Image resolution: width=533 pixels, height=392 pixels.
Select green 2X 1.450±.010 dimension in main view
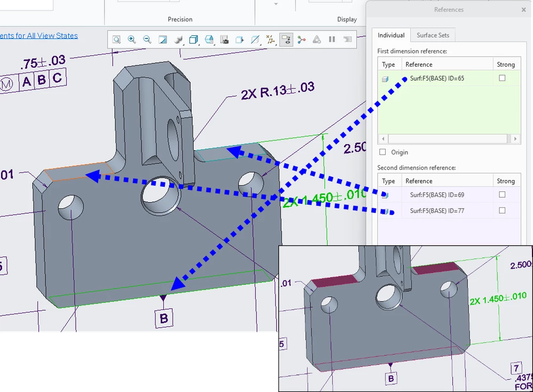[x=324, y=198]
